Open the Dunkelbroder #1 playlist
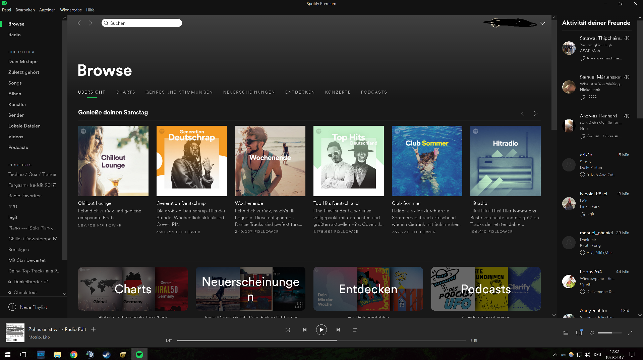 [x=31, y=282]
